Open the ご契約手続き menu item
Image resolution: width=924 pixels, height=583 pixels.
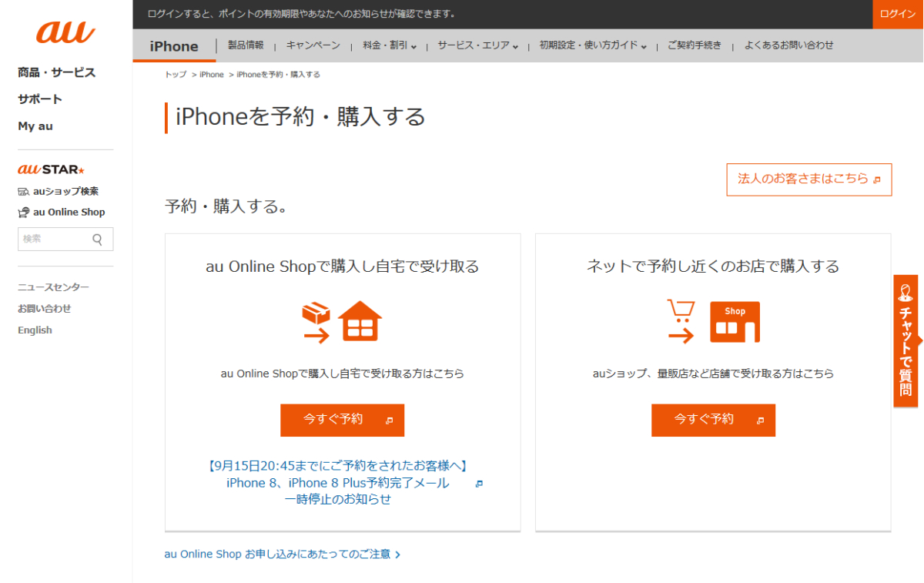(695, 45)
